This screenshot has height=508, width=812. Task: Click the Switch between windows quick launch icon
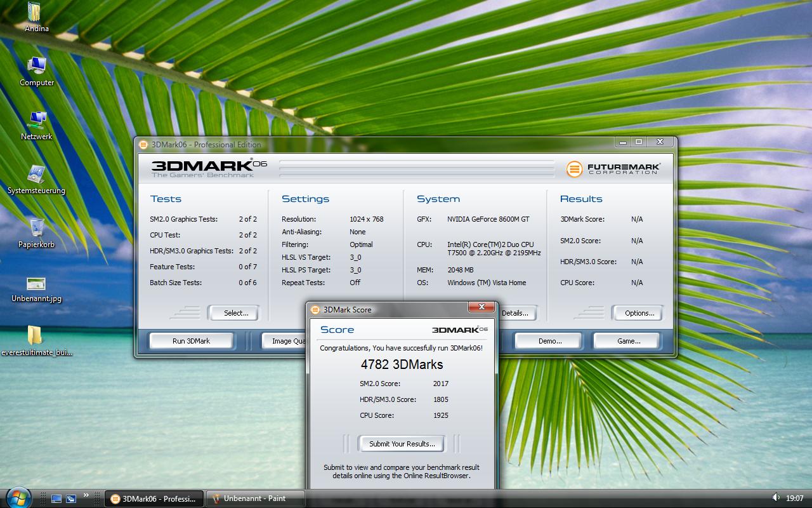71,499
